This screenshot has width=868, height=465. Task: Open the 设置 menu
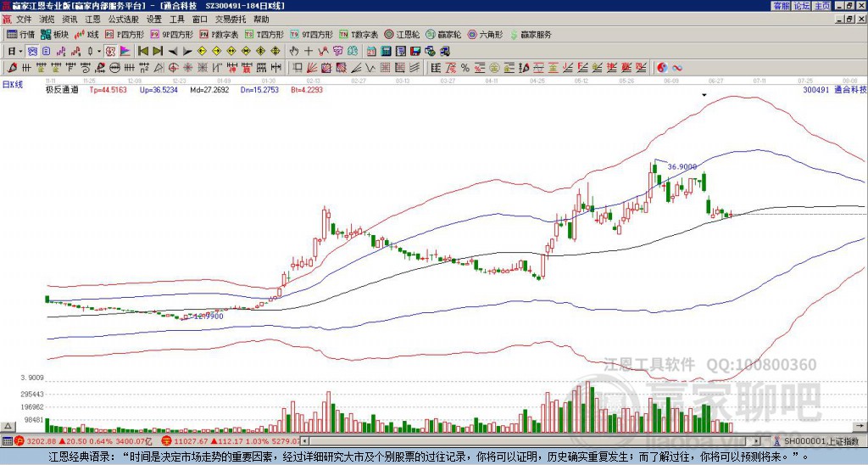(x=154, y=20)
